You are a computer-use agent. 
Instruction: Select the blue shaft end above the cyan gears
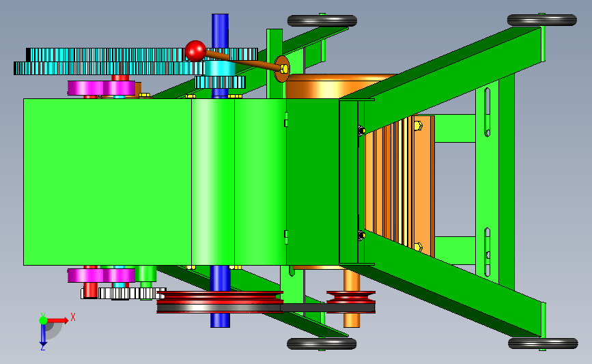220,31
